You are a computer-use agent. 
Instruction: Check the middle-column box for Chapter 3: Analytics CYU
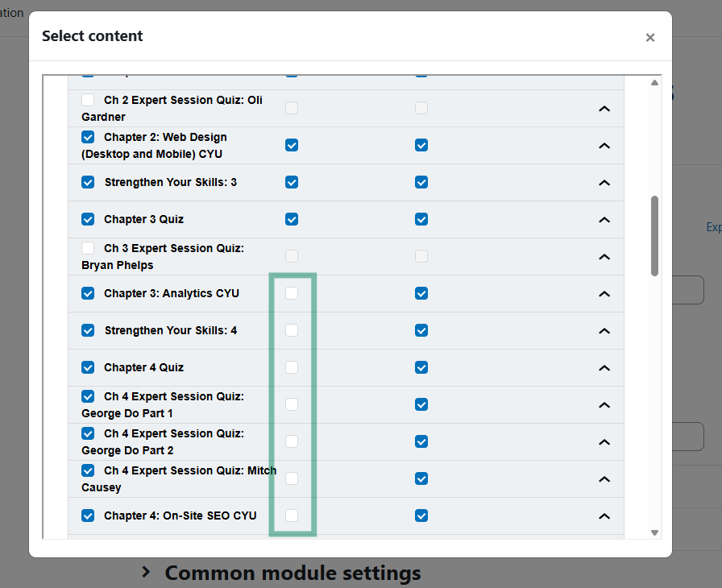[292, 293]
